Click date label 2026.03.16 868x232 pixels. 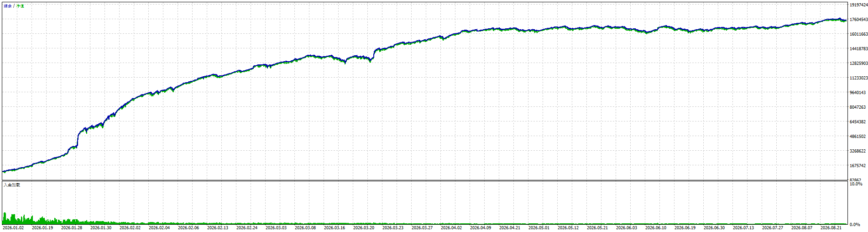coord(335,228)
